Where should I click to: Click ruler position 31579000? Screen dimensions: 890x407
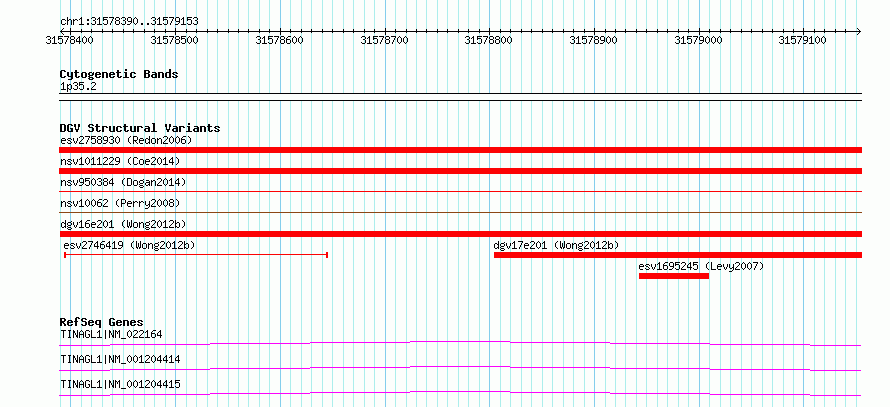(x=698, y=40)
